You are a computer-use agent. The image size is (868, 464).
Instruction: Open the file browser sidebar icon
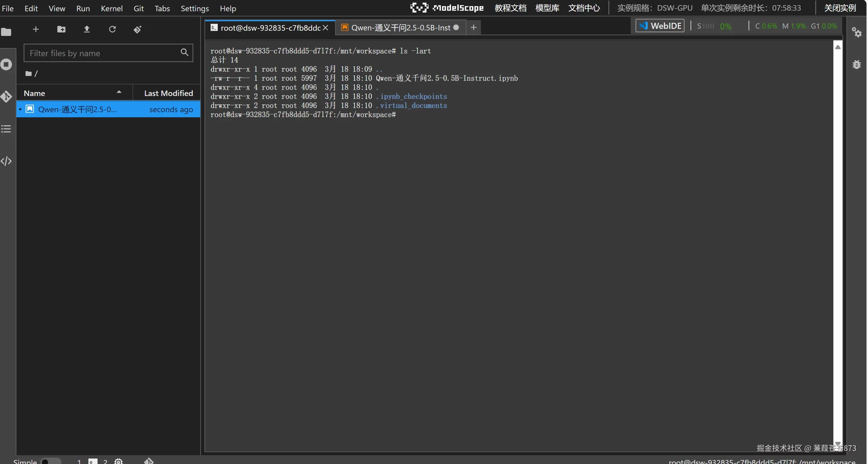[x=6, y=32]
